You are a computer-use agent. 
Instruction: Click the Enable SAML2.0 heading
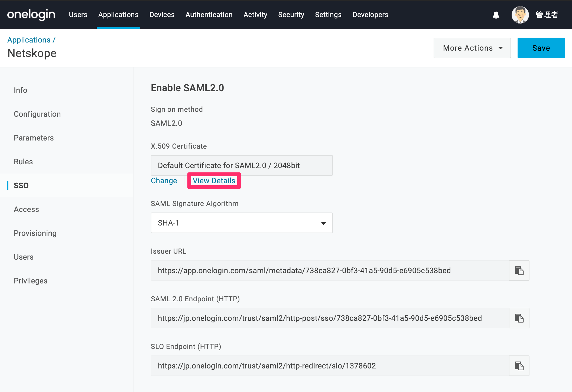coord(187,88)
